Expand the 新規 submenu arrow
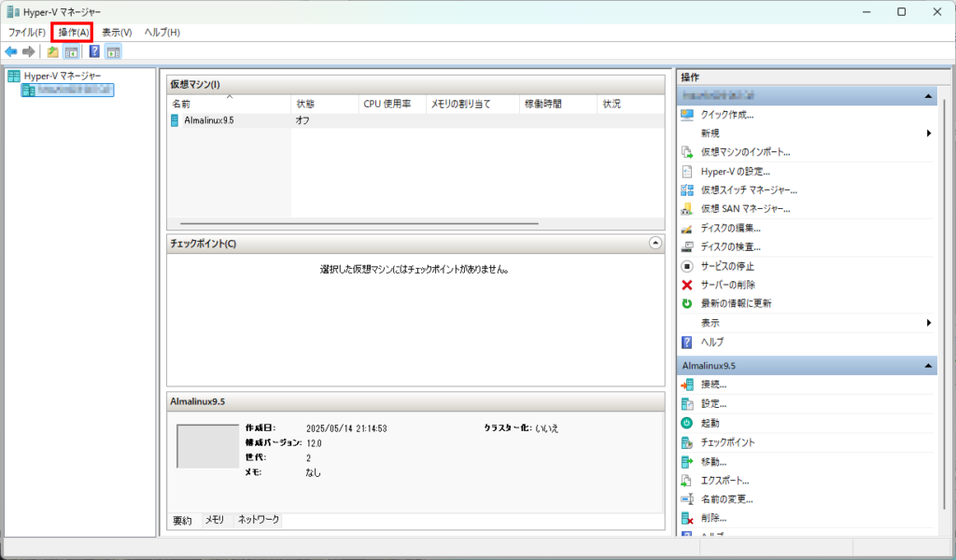 929,133
